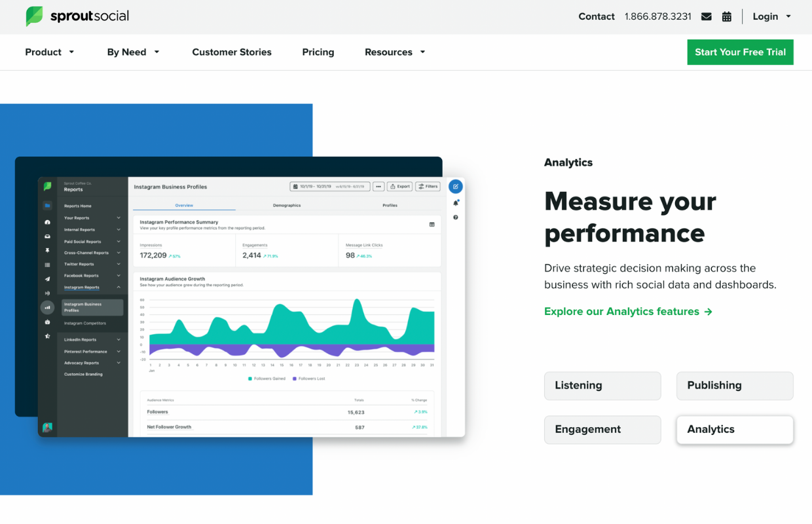Collapse Instagram Reports section
812x524 pixels.
point(92,288)
